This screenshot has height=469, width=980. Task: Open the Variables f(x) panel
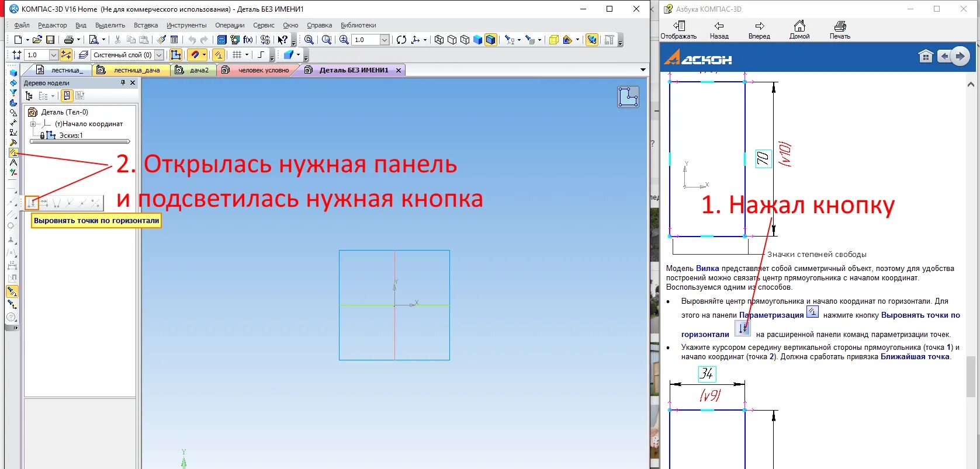tap(248, 40)
